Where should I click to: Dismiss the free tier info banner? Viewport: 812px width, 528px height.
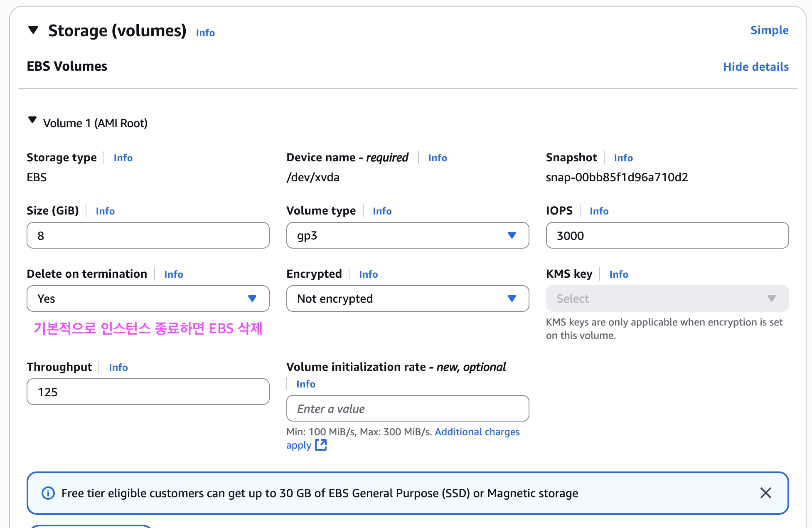(x=765, y=493)
